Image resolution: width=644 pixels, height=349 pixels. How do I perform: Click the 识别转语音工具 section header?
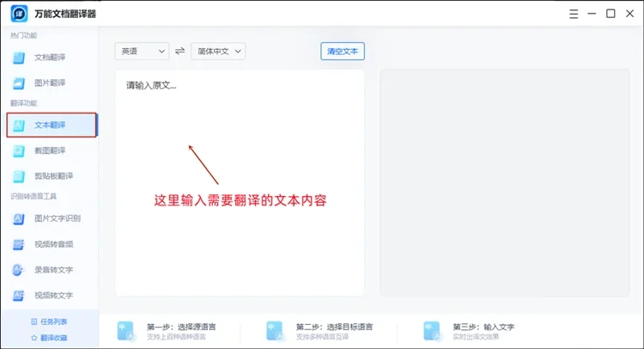click(x=33, y=197)
